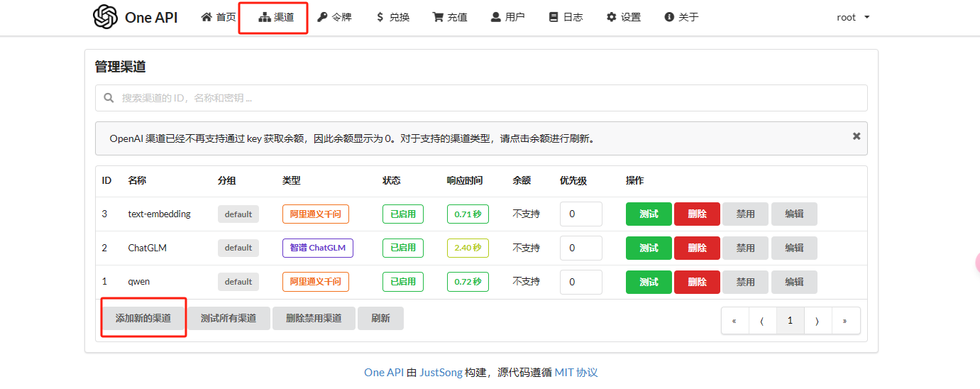Click 测试所有渠道 button

[229, 318]
